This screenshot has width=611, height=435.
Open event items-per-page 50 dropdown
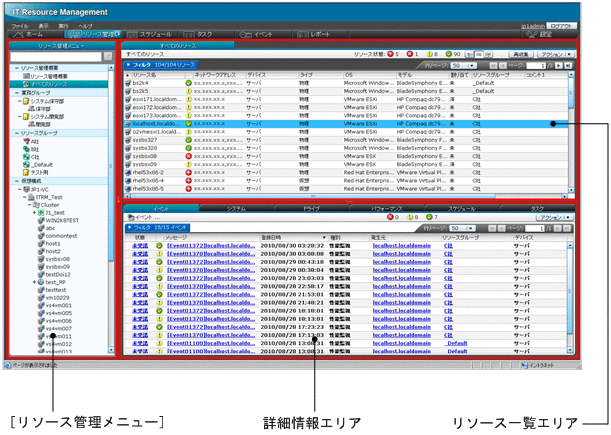point(463,228)
